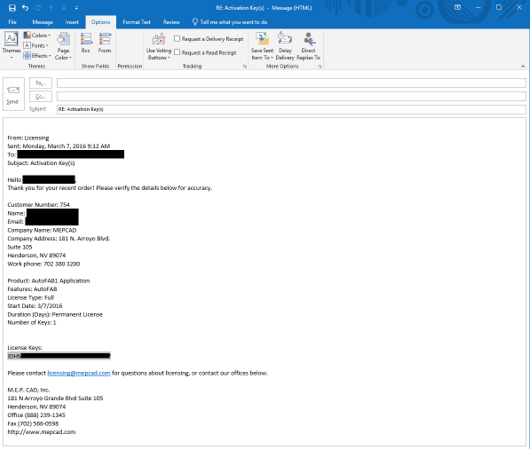Viewport: 530px width, 449px height.
Task: Open the Delay Delivery option
Action: (x=285, y=47)
